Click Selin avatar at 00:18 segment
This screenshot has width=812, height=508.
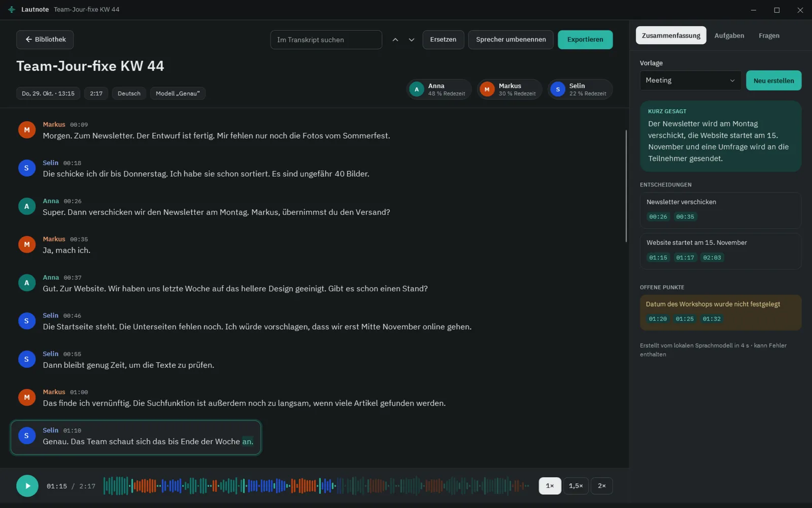point(27,168)
